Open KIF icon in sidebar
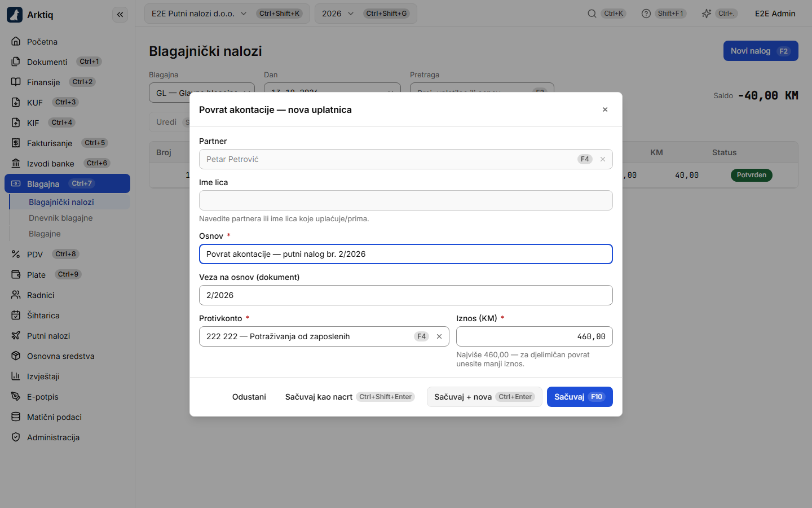This screenshot has width=812, height=508. pos(16,122)
